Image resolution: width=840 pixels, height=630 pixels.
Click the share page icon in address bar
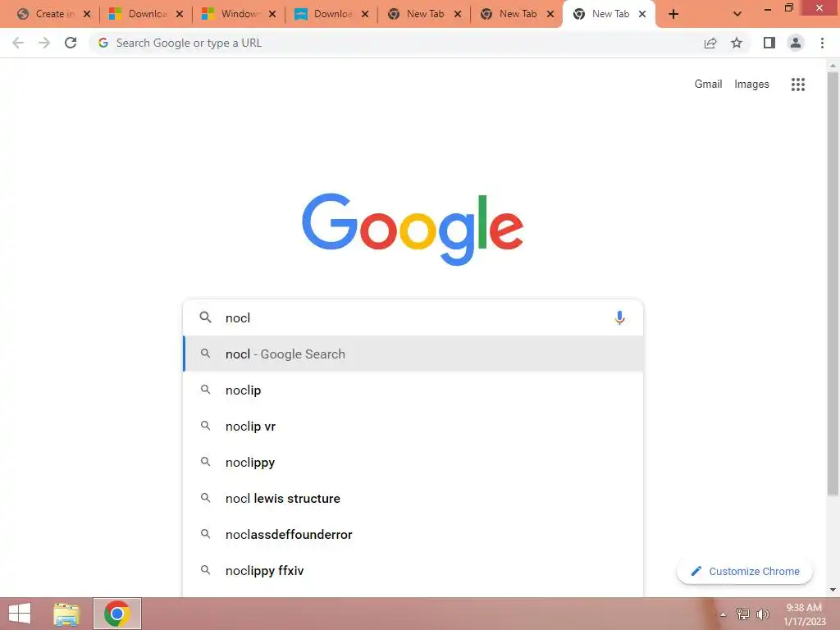tap(710, 43)
